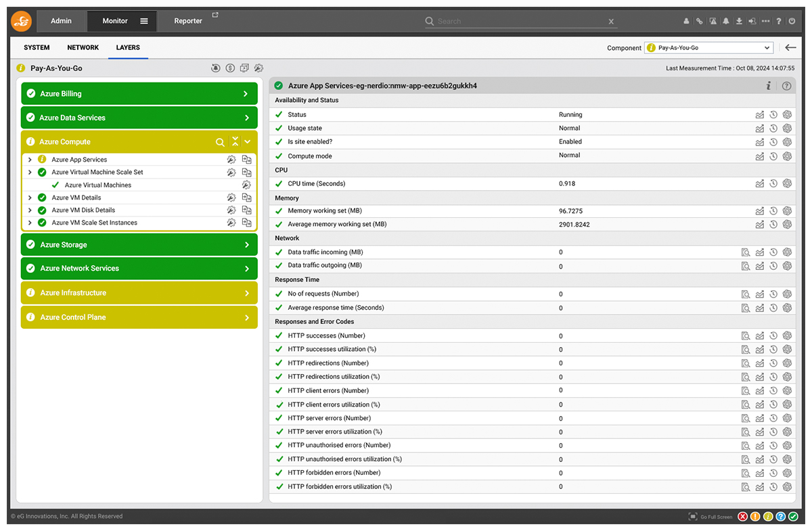This screenshot has width=812, height=531.
Task: Toggle the red critical alarm filter
Action: tap(742, 517)
